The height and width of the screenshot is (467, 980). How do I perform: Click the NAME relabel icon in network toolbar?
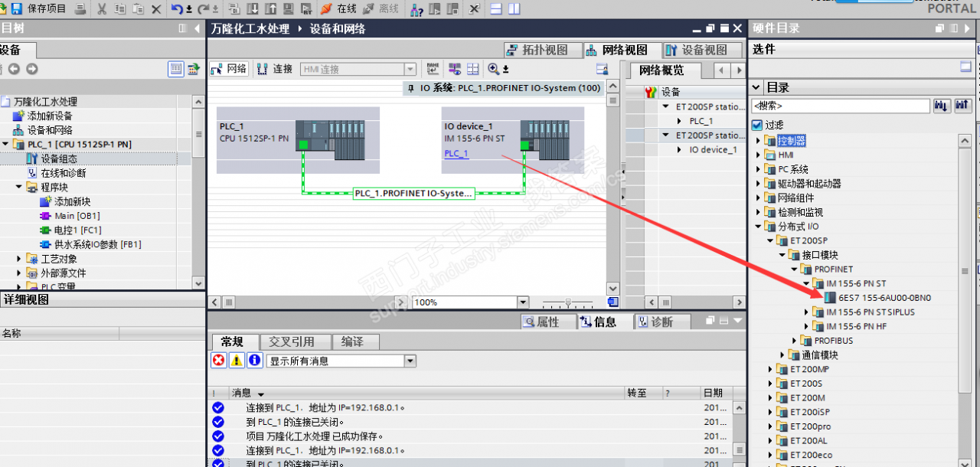click(x=433, y=69)
